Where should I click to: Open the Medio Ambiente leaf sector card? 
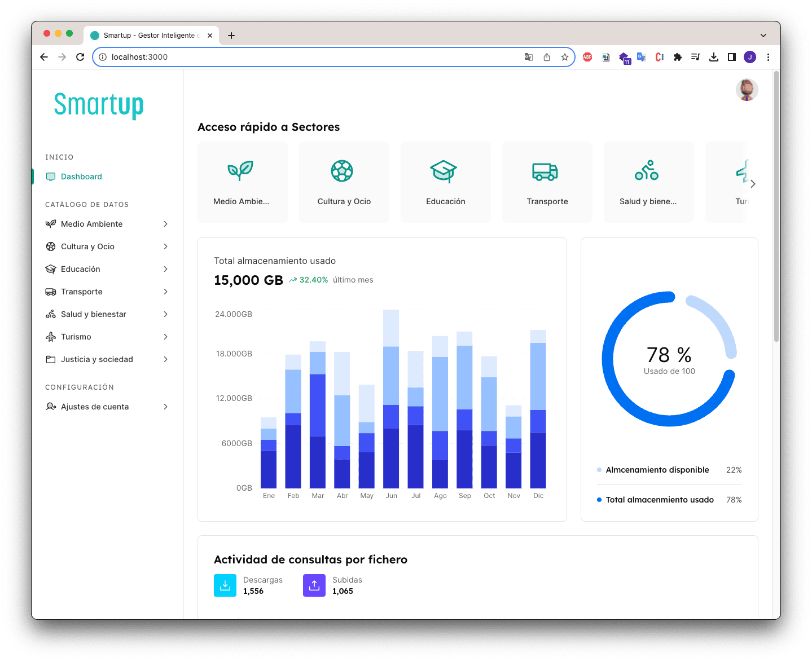[x=242, y=182]
